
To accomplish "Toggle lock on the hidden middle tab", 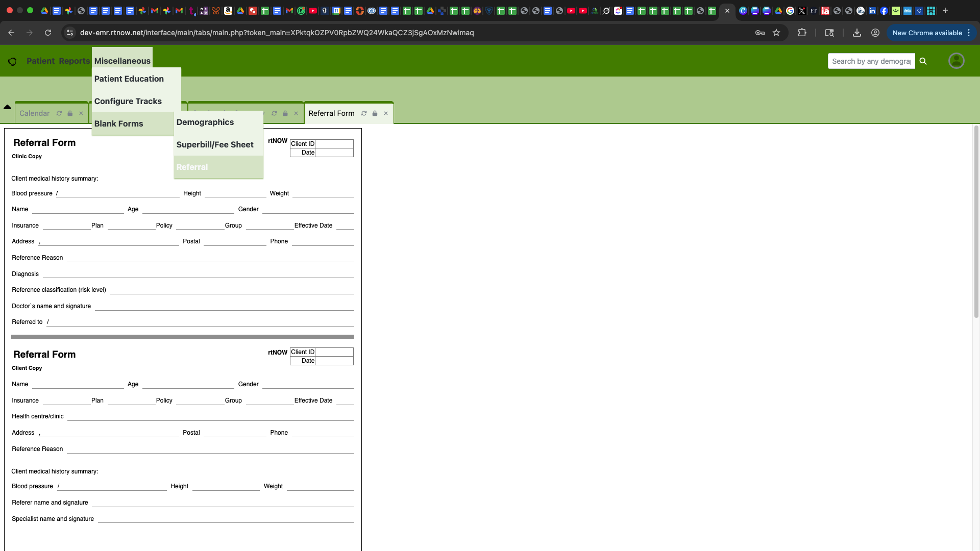I will pos(285,113).
